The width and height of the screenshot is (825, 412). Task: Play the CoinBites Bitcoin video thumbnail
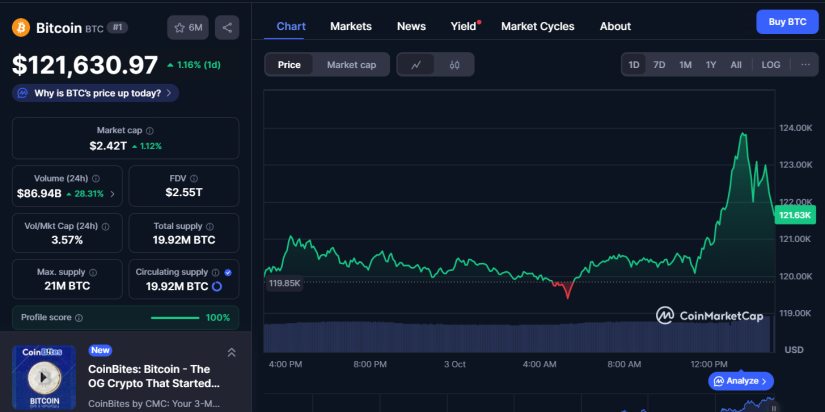(43, 377)
